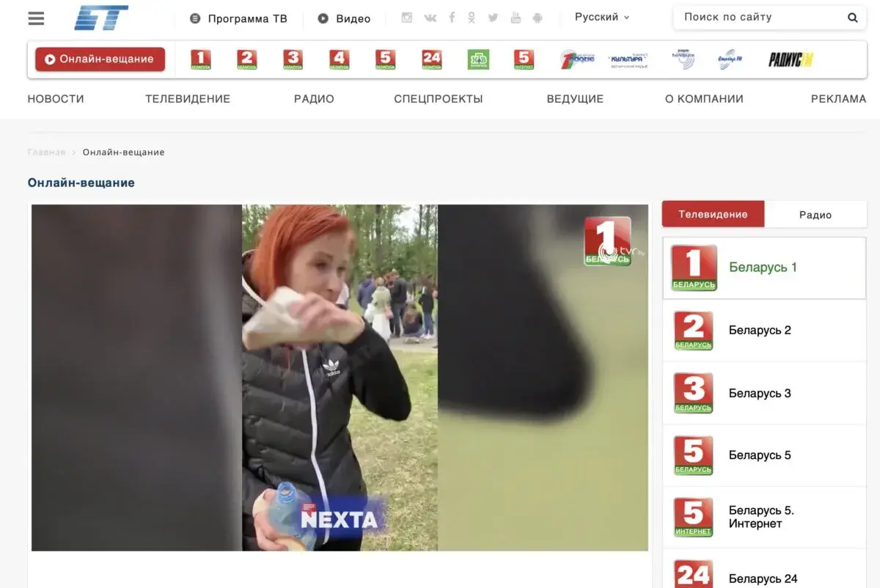Image resolution: width=880 pixels, height=588 pixels.
Task: Click the Android app icon
Action: coord(538,18)
